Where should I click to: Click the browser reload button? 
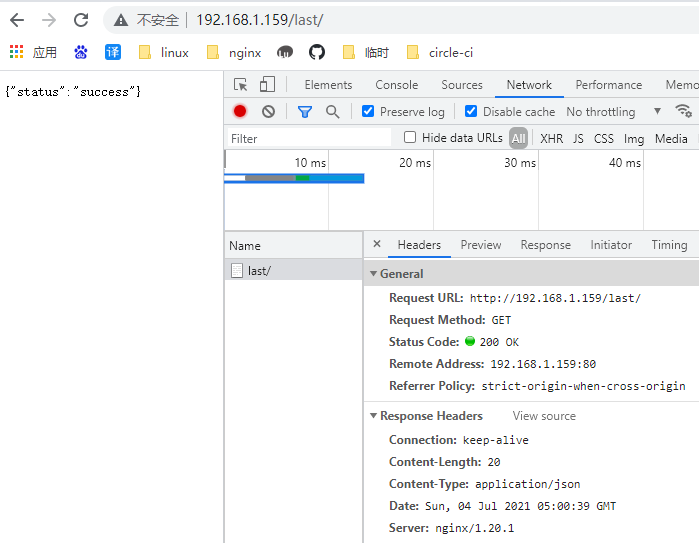tap(81, 20)
